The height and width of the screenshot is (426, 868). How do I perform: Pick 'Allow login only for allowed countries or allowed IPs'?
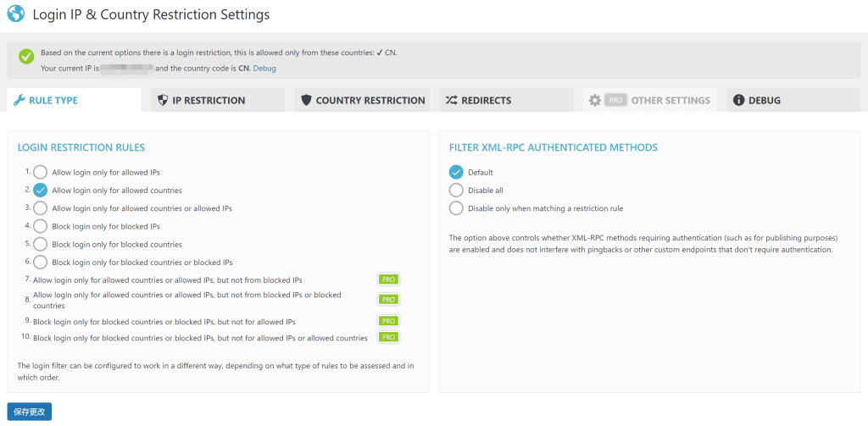point(40,208)
